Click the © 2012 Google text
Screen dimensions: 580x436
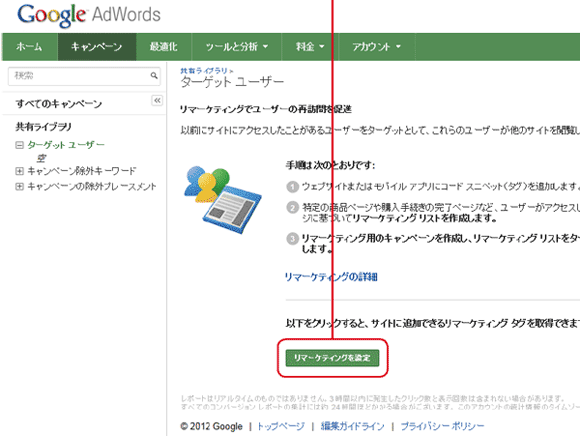[212, 426]
